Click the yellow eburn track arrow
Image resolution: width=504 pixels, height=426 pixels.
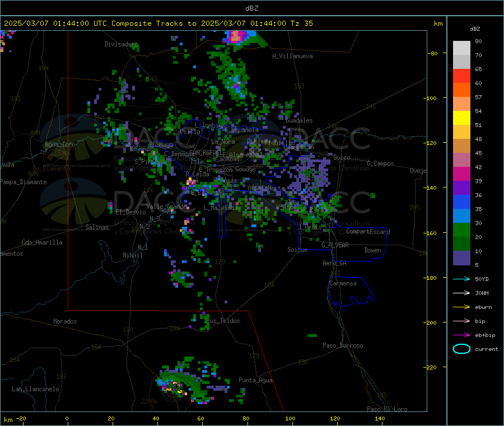pyautogui.click(x=461, y=307)
